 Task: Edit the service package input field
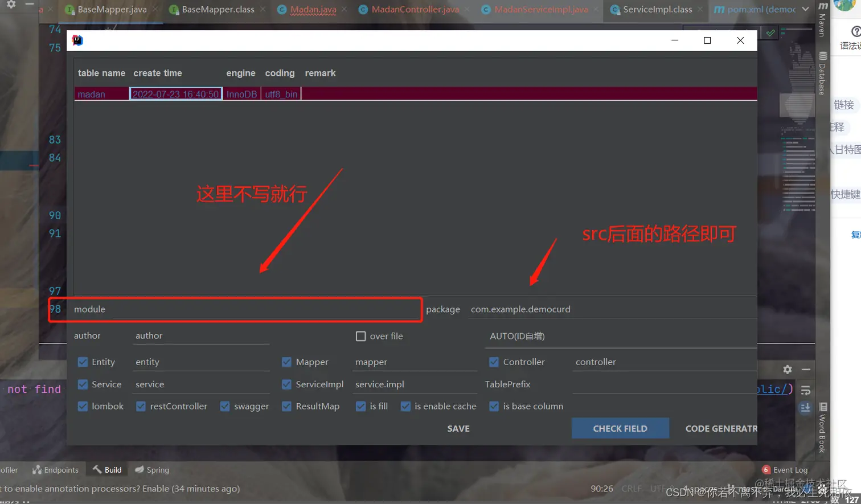(x=202, y=384)
